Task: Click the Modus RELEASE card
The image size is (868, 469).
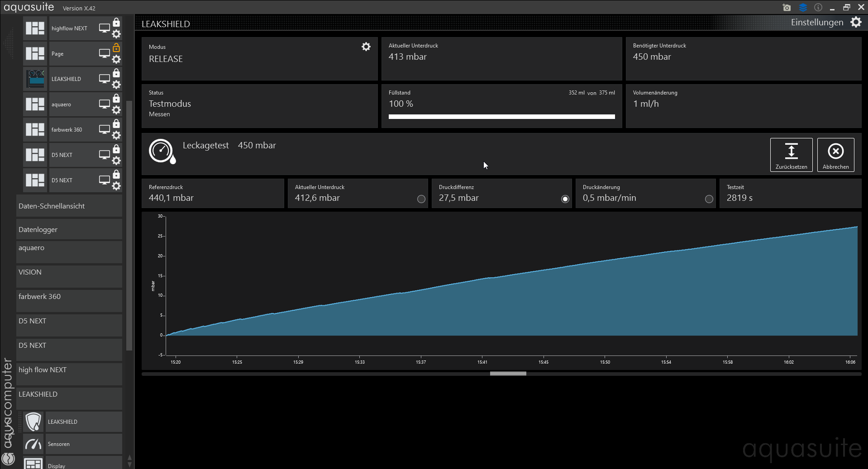Action: click(x=259, y=59)
